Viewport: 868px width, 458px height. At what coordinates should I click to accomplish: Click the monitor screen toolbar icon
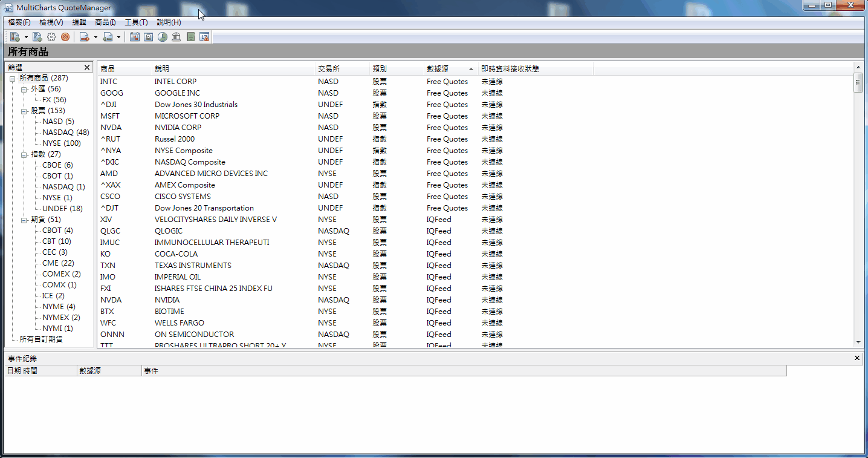point(149,37)
